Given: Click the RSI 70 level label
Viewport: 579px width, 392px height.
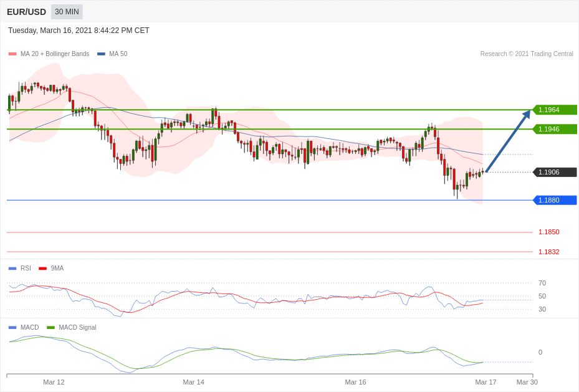Looking at the screenshot, I should tap(542, 283).
